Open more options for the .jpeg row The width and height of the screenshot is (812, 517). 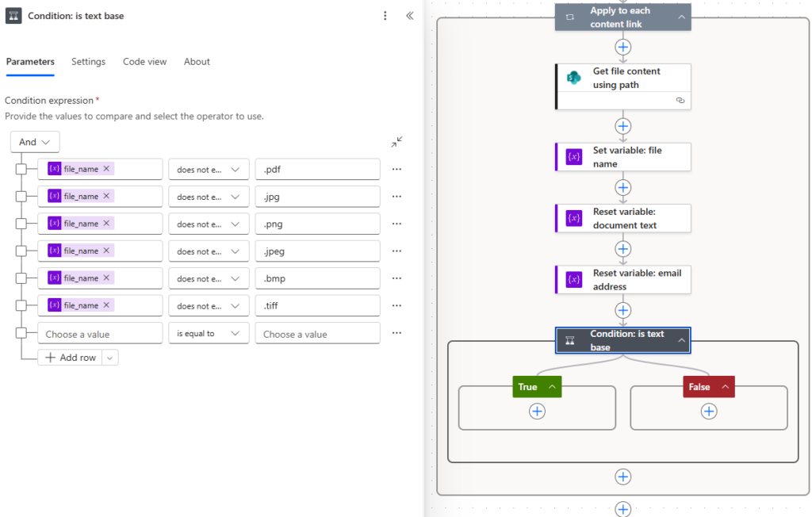(396, 251)
